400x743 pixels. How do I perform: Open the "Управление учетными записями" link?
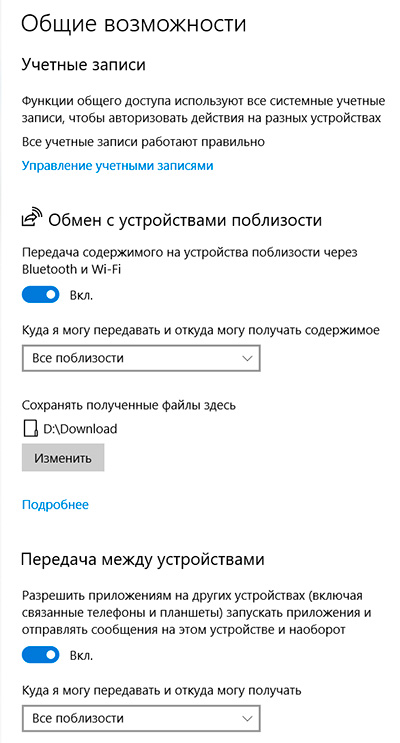tap(118, 166)
